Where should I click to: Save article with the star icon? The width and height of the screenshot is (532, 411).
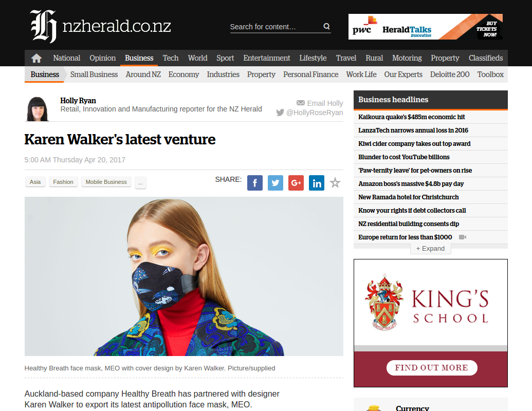coord(335,183)
